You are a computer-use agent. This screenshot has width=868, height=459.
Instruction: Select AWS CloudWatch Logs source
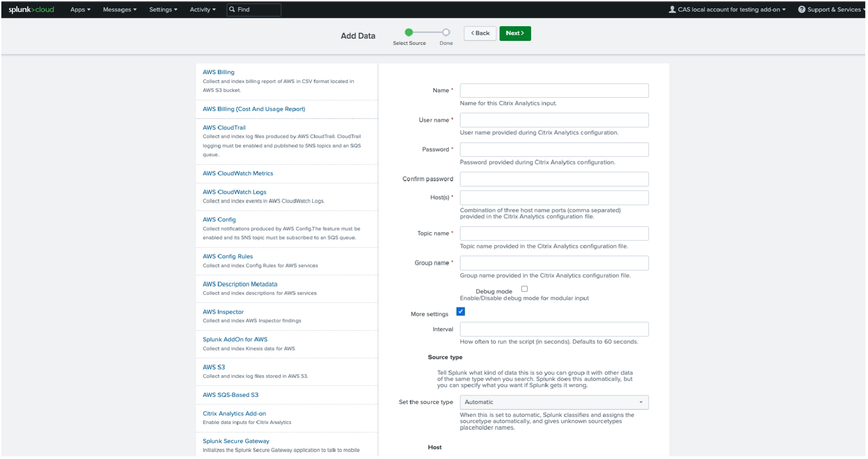(x=235, y=192)
